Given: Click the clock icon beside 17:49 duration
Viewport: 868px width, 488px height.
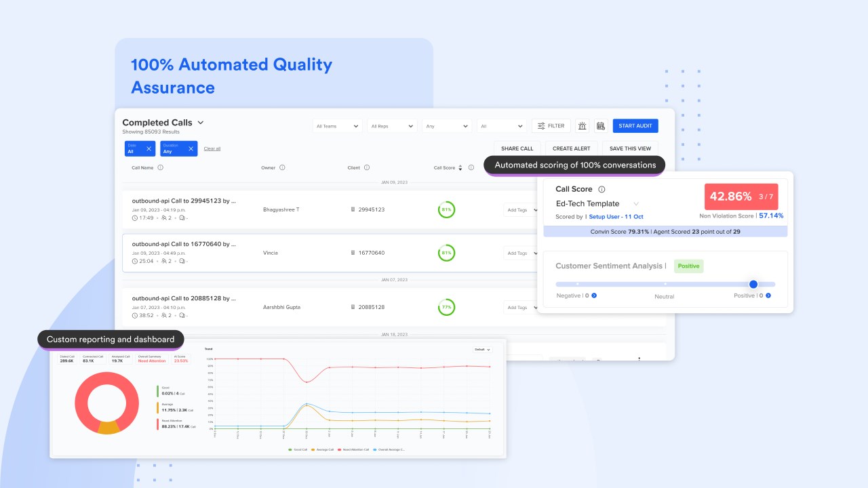Looking at the screenshot, I should [135, 218].
